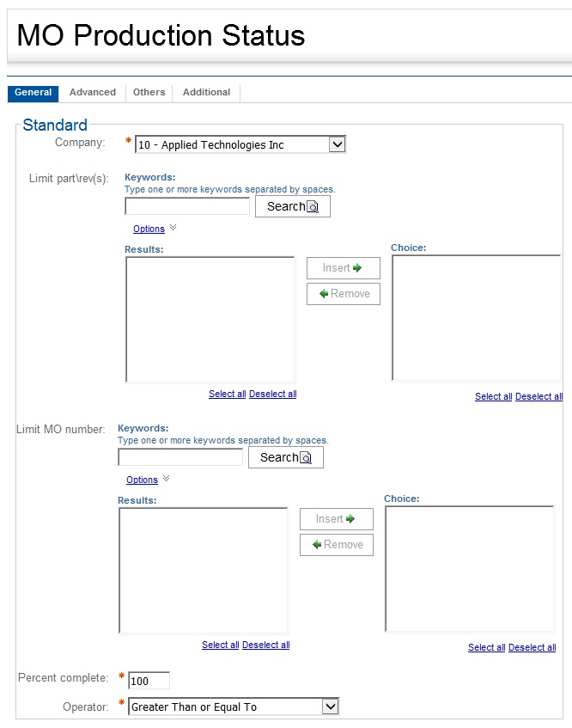
Task: Click Select all under MO number Choice
Action: (486, 648)
